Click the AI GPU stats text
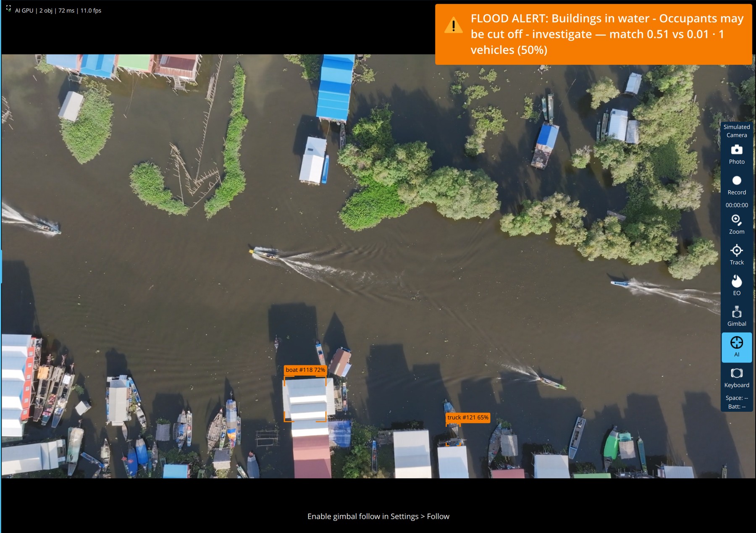The image size is (756, 533). [58, 11]
